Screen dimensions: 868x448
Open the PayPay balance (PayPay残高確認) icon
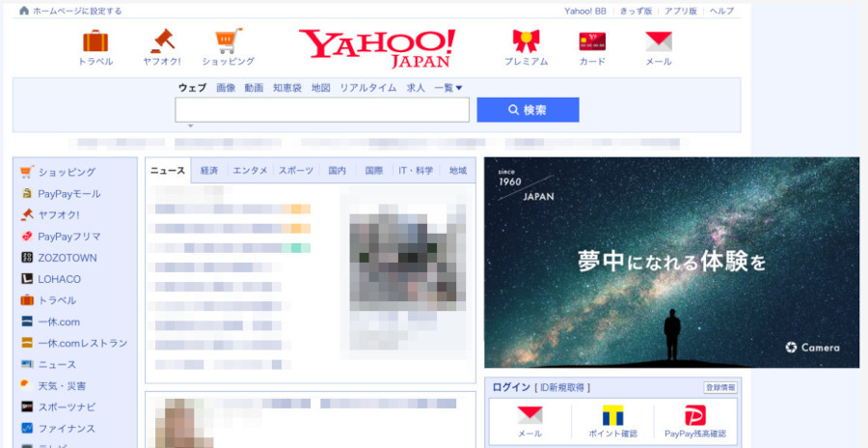[x=694, y=416]
